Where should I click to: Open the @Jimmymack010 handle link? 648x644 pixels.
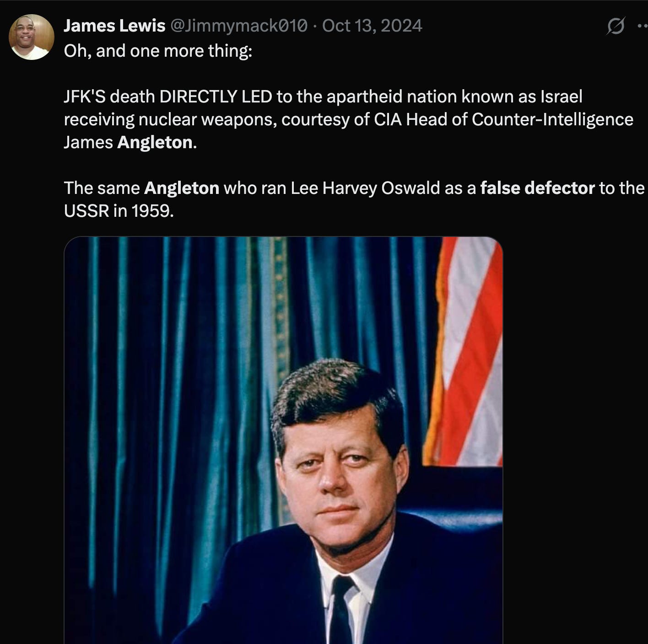tap(238, 26)
